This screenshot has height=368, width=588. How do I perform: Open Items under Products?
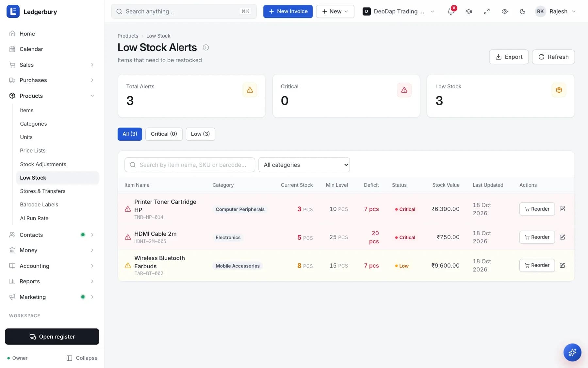coord(57,110)
